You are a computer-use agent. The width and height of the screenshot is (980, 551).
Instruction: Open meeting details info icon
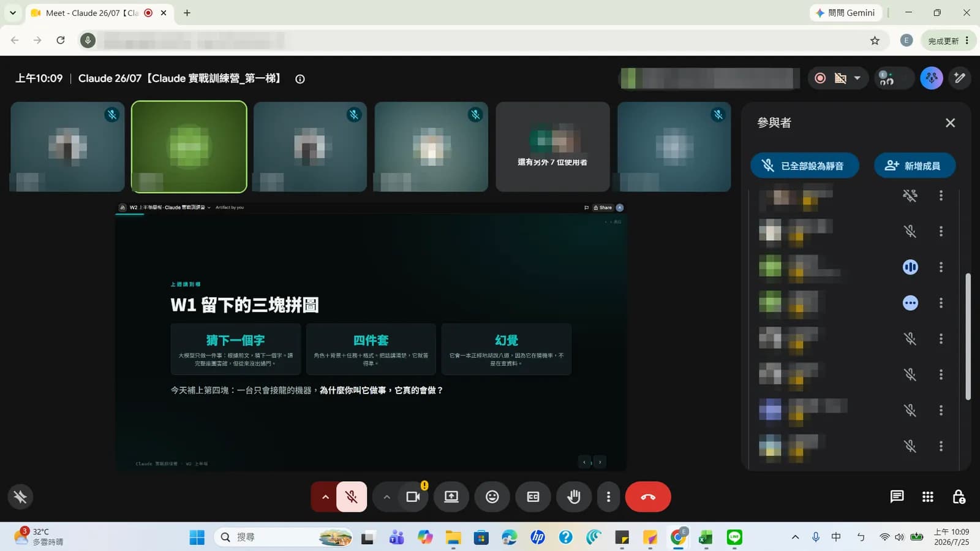[300, 79]
